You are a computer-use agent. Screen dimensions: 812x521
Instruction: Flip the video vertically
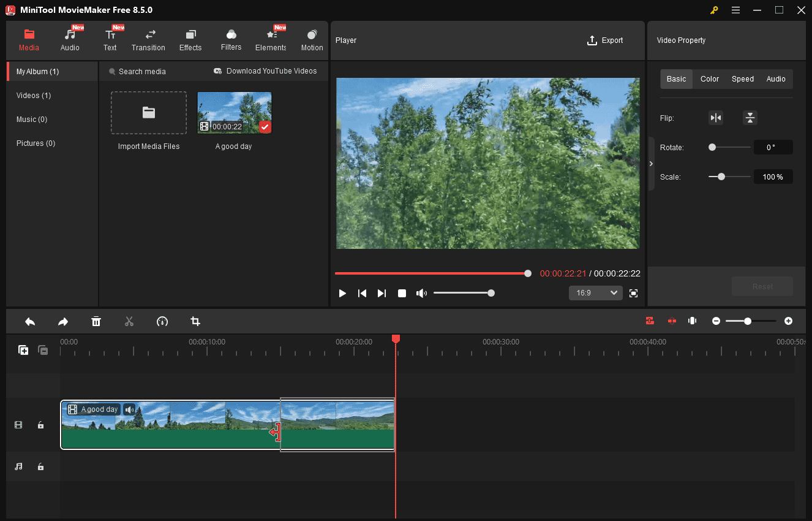coord(750,118)
